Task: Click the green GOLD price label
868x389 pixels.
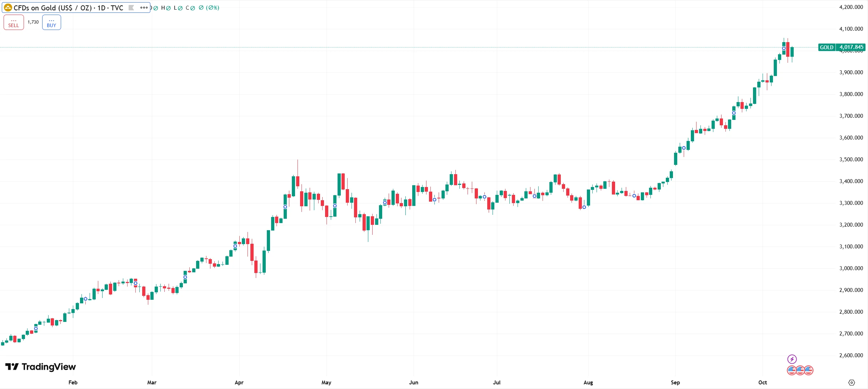Action: (827, 47)
